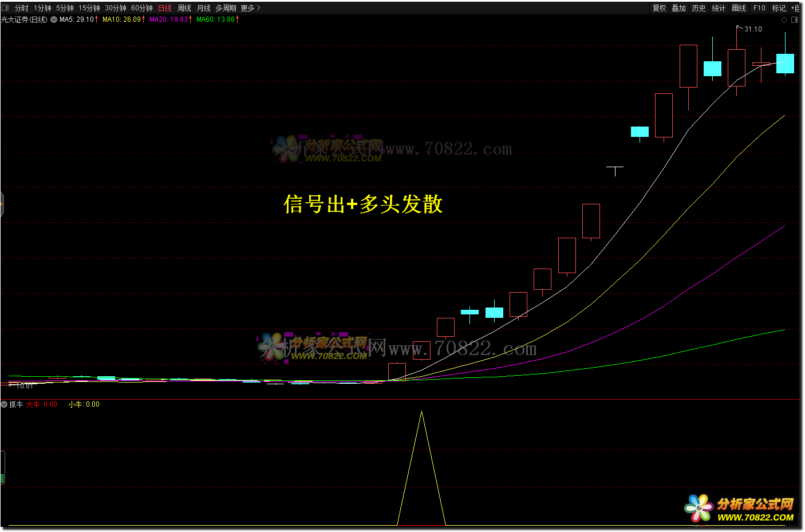Open the 多周期 multi-period view

[x=226, y=8]
